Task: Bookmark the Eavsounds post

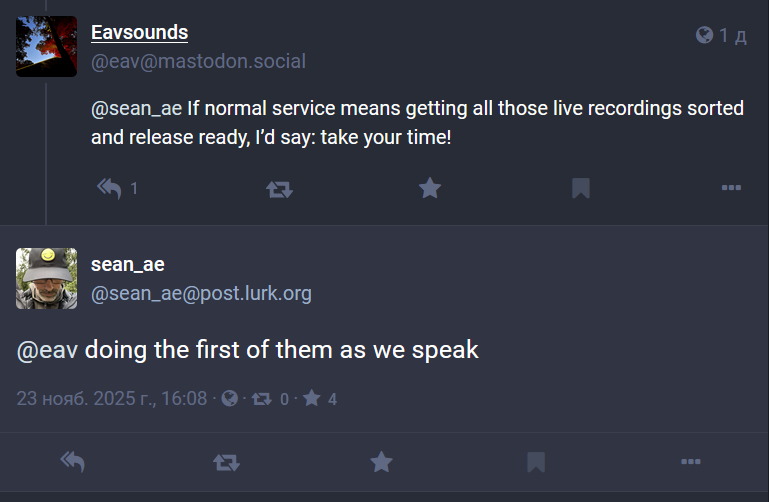Action: (580, 188)
